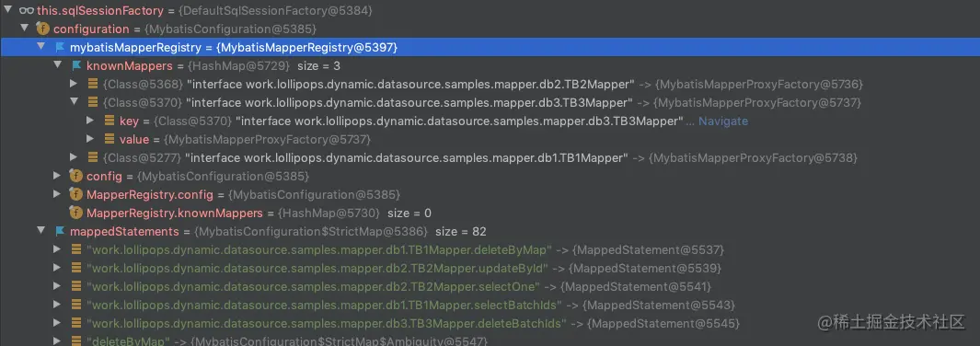Select the db1.TB1Mapper interface entry text
The image size is (980, 346).
[407, 157]
